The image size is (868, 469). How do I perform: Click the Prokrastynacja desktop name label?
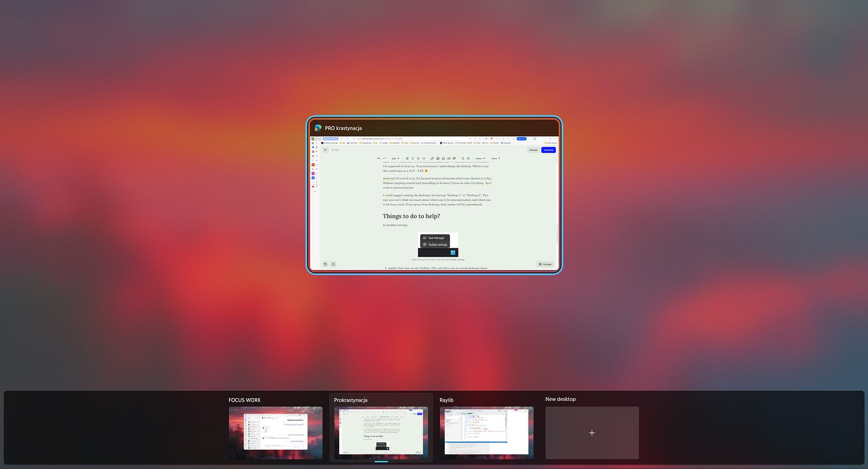351,400
